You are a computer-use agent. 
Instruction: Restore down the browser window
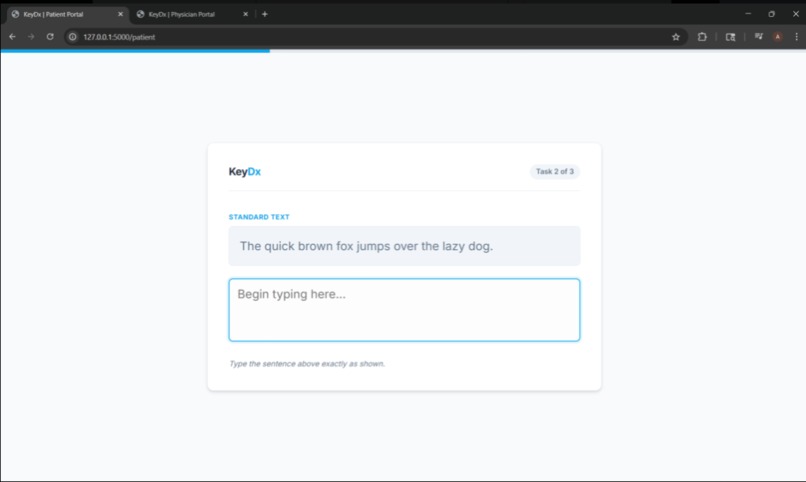click(x=772, y=14)
